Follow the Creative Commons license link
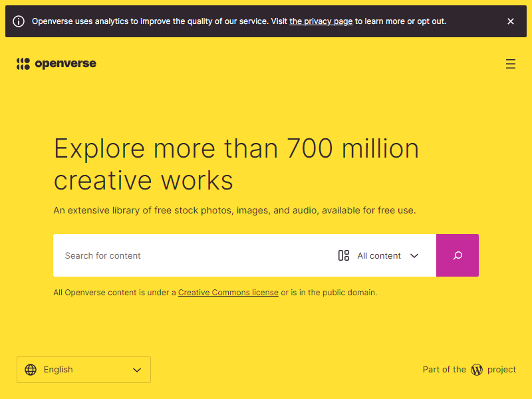The image size is (532, 399). [228, 292]
